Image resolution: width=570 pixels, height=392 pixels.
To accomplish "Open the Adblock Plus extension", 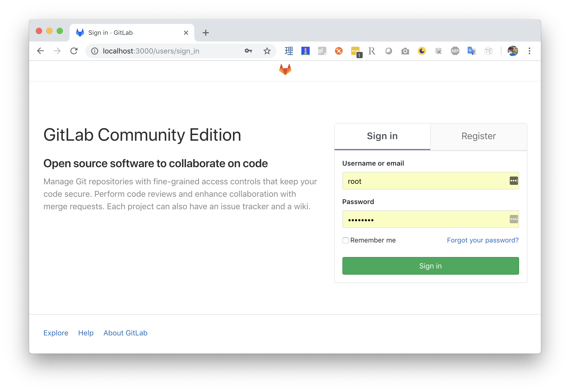I will [x=455, y=51].
